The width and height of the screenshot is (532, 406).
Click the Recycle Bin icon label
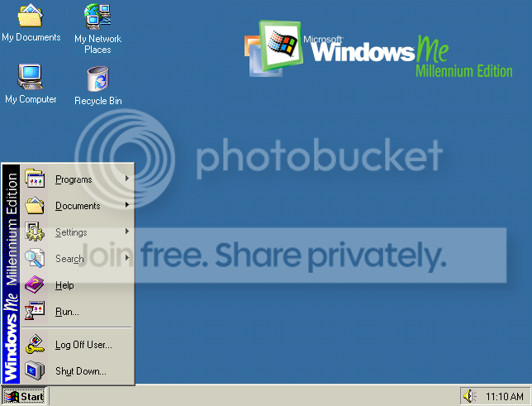point(98,101)
